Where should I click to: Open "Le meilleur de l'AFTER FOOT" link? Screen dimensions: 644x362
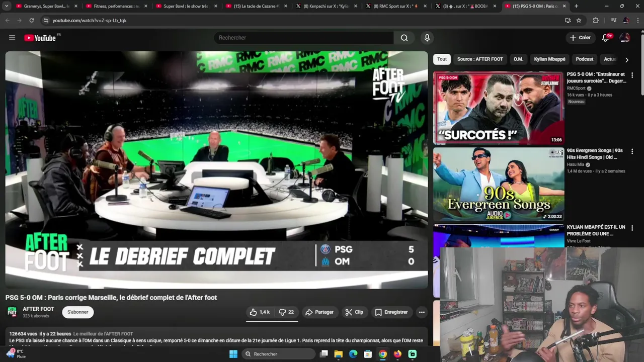(103, 334)
